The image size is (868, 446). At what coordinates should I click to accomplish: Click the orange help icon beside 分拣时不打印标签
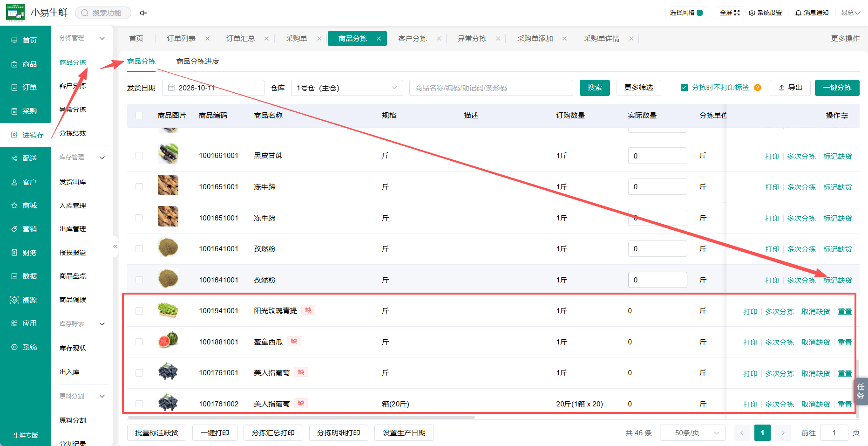[x=758, y=88]
